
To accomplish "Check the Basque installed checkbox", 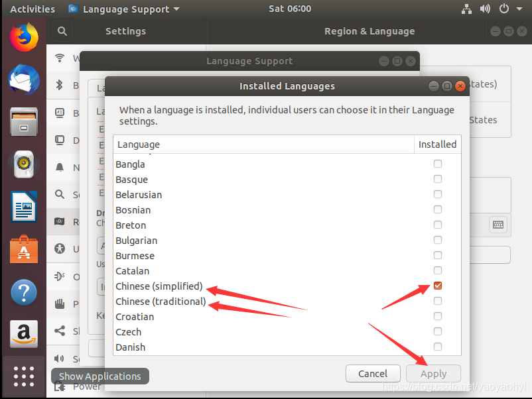I will (x=438, y=179).
